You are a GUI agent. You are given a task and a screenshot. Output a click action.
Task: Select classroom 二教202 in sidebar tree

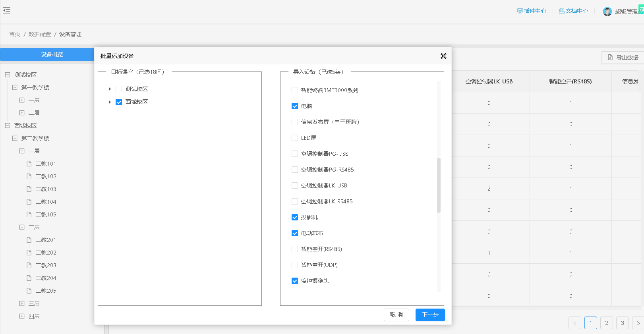coord(46,253)
